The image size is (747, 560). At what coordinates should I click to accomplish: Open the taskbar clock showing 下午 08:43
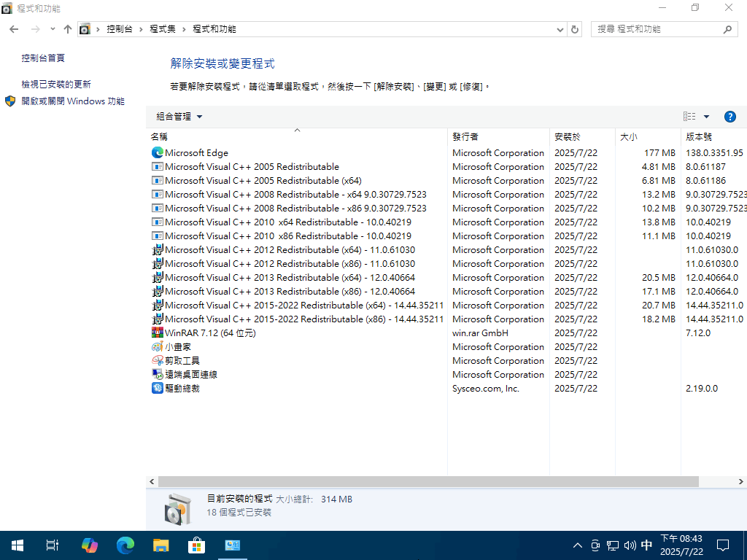click(x=681, y=545)
